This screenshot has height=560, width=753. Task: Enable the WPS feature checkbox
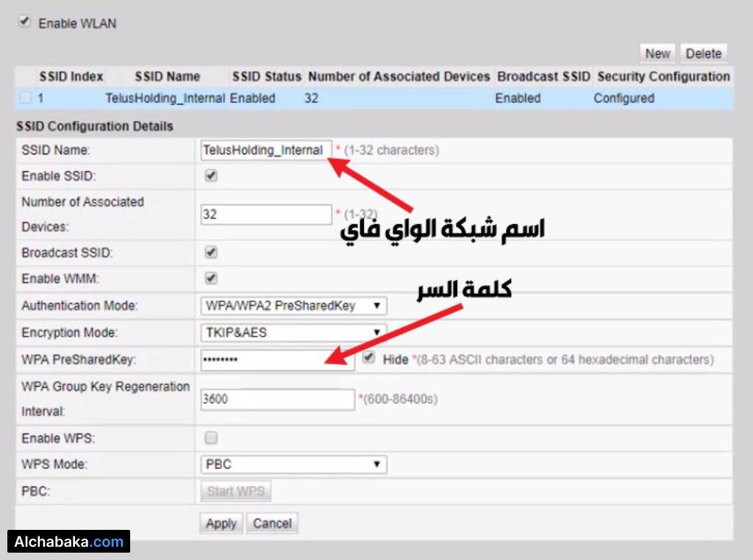point(211,438)
